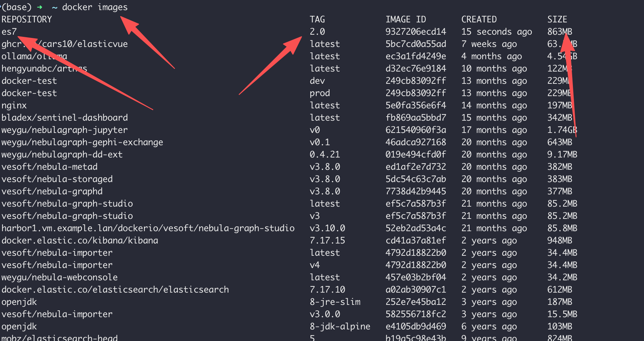Click the dev tag of docker-test
The height and width of the screenshot is (341, 644).
coord(317,81)
